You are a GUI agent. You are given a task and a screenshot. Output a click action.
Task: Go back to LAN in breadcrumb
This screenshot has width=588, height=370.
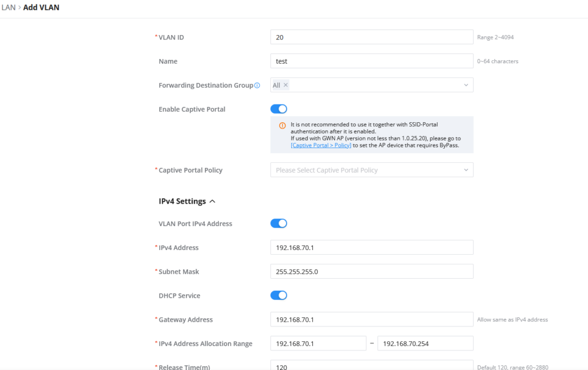[9, 7]
